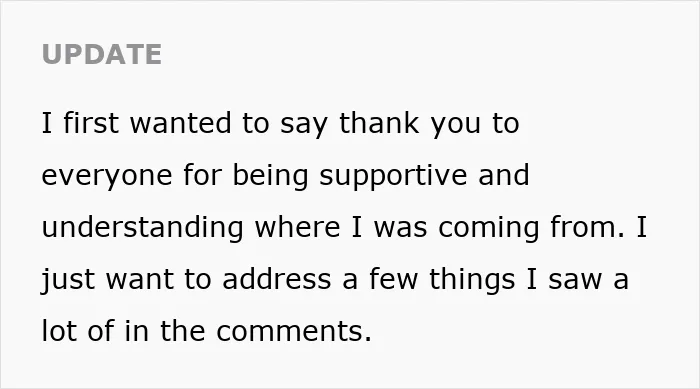The height and width of the screenshot is (389, 700).
Task: Click the UPDATE heading
Action: 101,54
